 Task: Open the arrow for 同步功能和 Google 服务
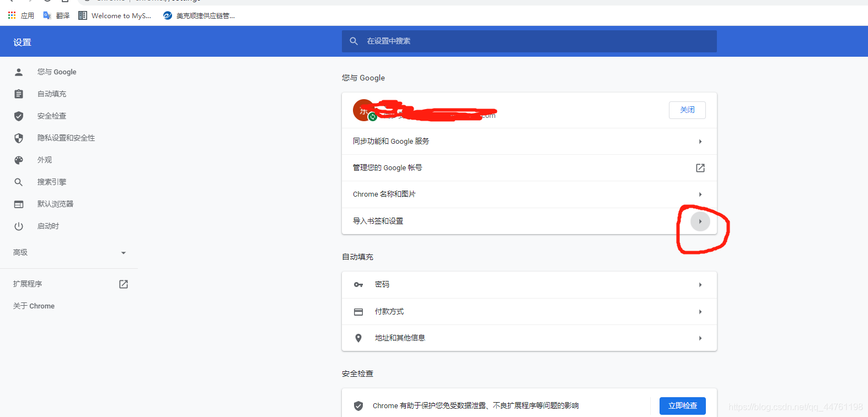pos(700,142)
